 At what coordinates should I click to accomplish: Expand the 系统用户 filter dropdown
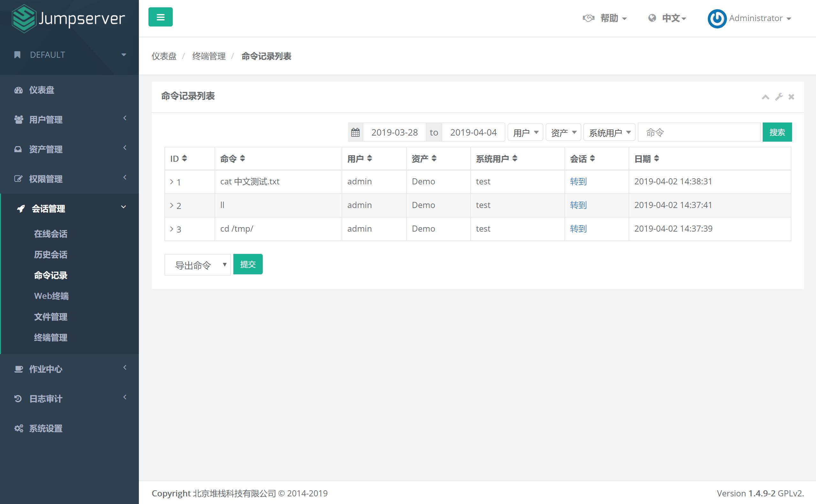[608, 132]
